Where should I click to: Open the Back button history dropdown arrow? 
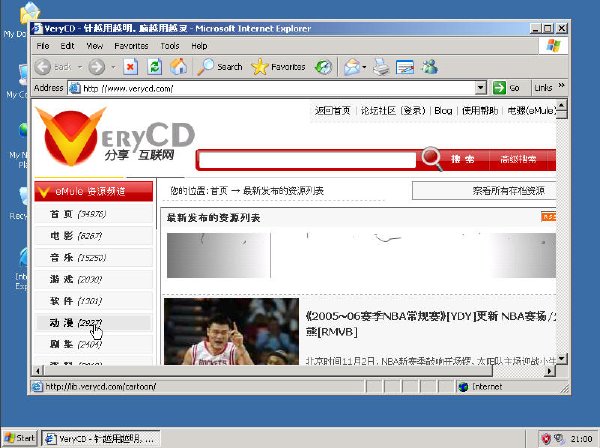click(80, 67)
